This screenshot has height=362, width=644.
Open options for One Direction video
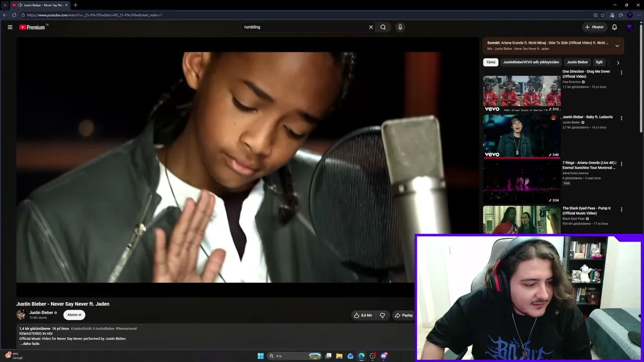[621, 73]
